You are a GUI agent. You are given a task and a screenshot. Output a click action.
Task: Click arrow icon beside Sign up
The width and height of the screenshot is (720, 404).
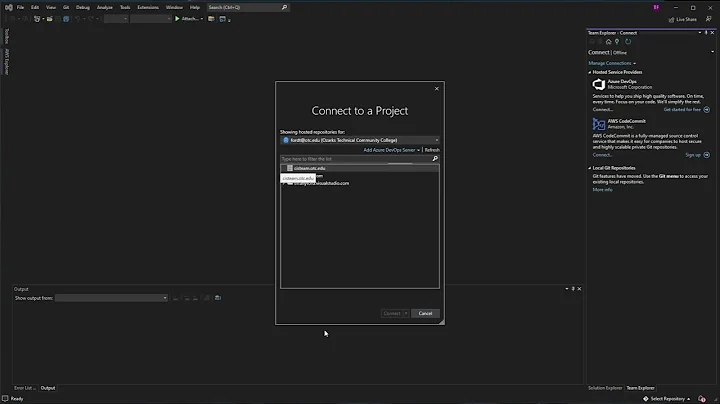[x=707, y=155]
